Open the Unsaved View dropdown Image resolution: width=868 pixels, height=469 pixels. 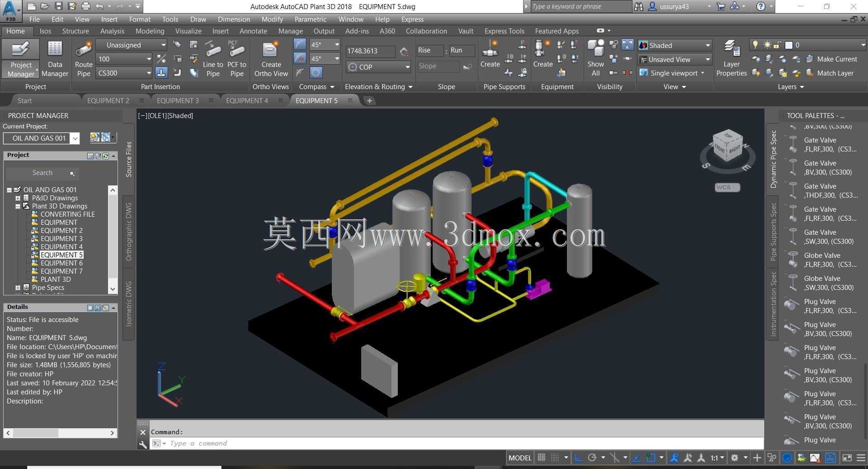click(675, 59)
